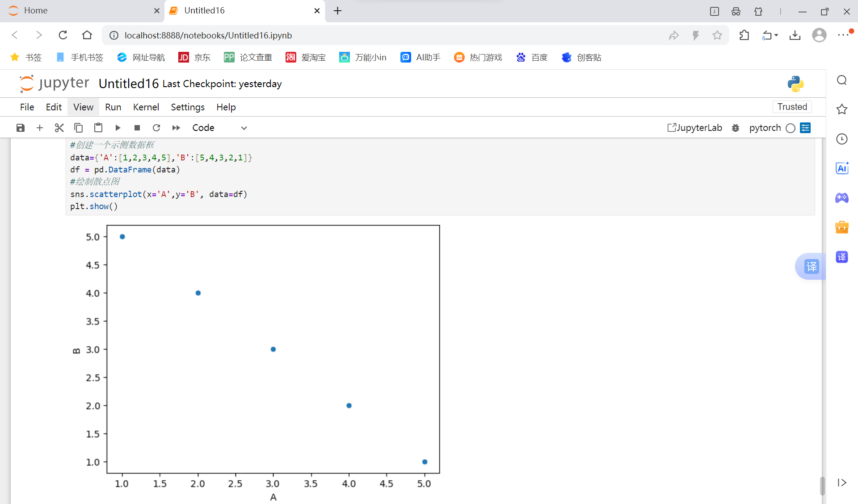Run the current cell with the play icon
Viewport: 858px width, 504px height.
[118, 128]
